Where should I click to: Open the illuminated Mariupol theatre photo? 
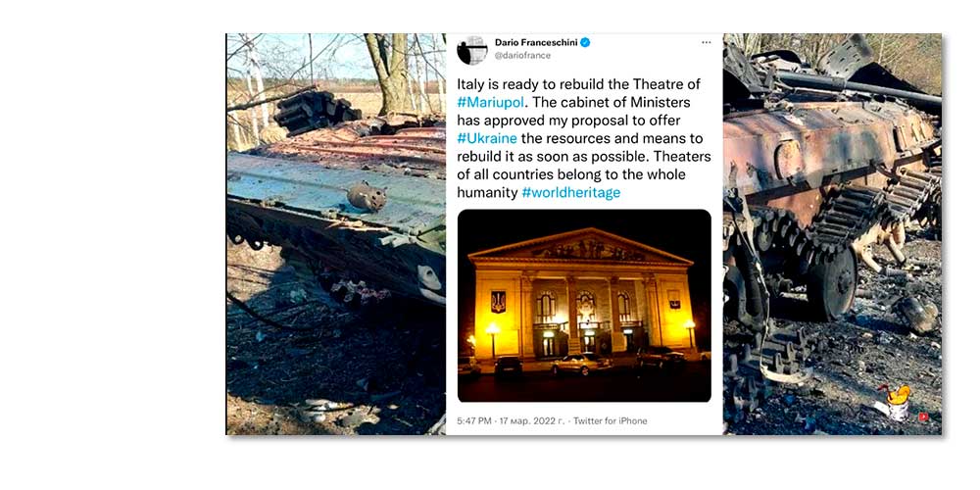(x=584, y=306)
